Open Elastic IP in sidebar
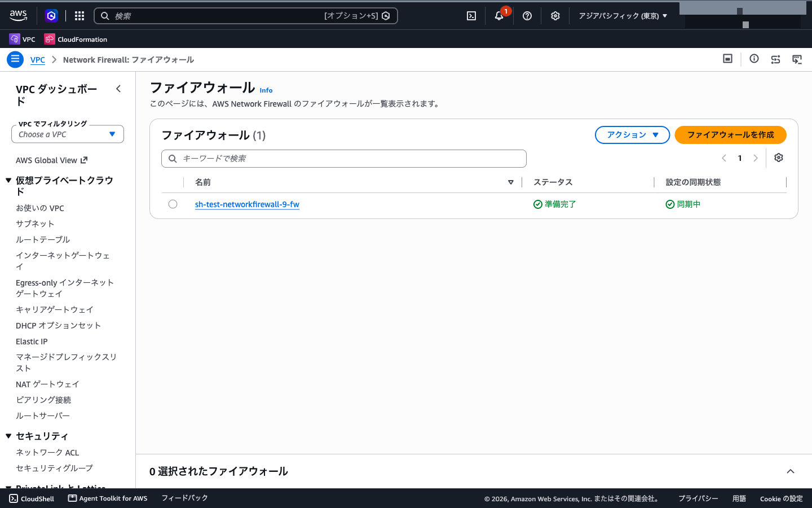Image resolution: width=812 pixels, height=508 pixels. click(x=32, y=341)
